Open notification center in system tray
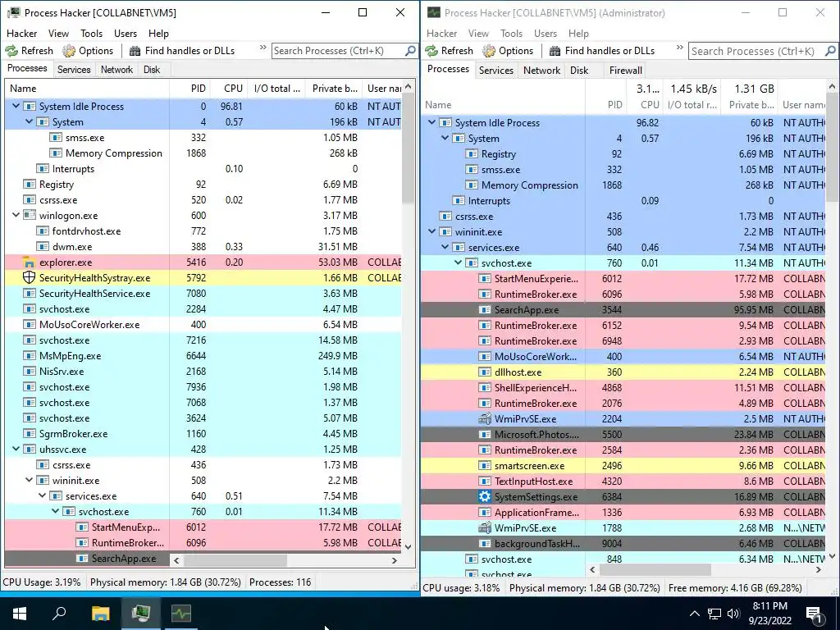840x630 pixels. point(815,614)
